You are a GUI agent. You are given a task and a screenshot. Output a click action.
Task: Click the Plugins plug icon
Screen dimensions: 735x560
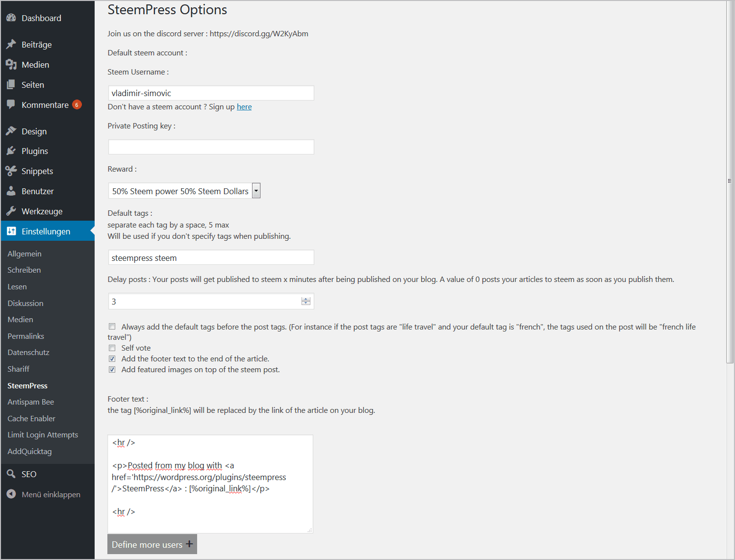click(11, 151)
